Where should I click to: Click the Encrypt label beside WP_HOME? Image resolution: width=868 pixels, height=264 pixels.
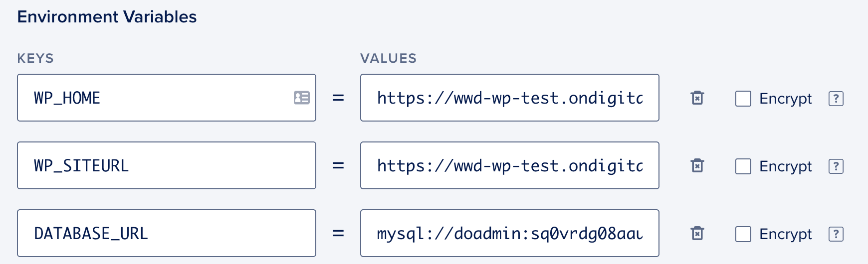pos(785,99)
